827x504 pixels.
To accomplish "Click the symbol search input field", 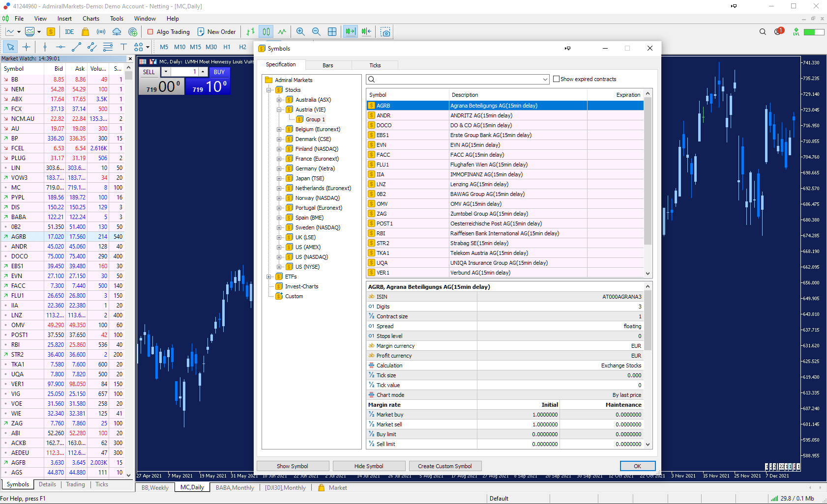I will click(x=458, y=80).
